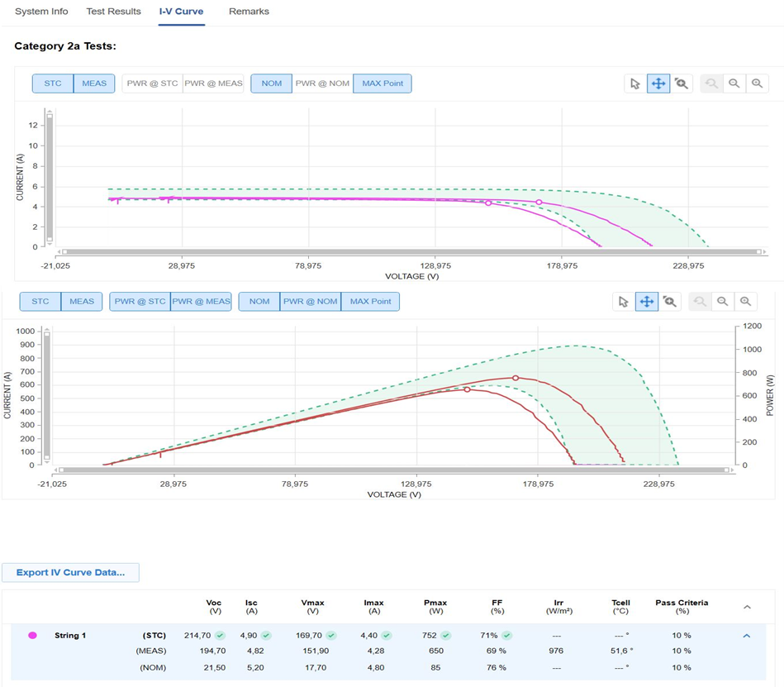The image size is (784, 687).
Task: Click zoom out icon on upper chart
Action: [734, 83]
